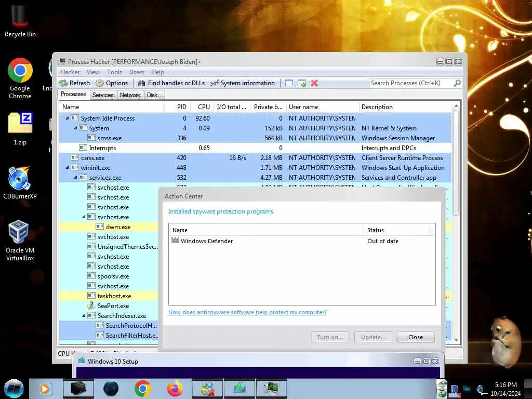Open the Hacker menu

pyautogui.click(x=70, y=72)
